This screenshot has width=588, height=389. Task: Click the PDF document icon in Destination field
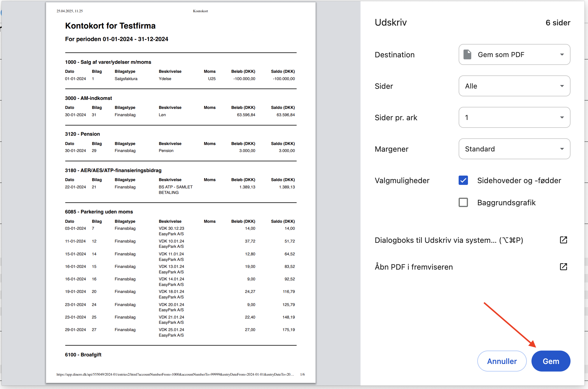pos(467,54)
